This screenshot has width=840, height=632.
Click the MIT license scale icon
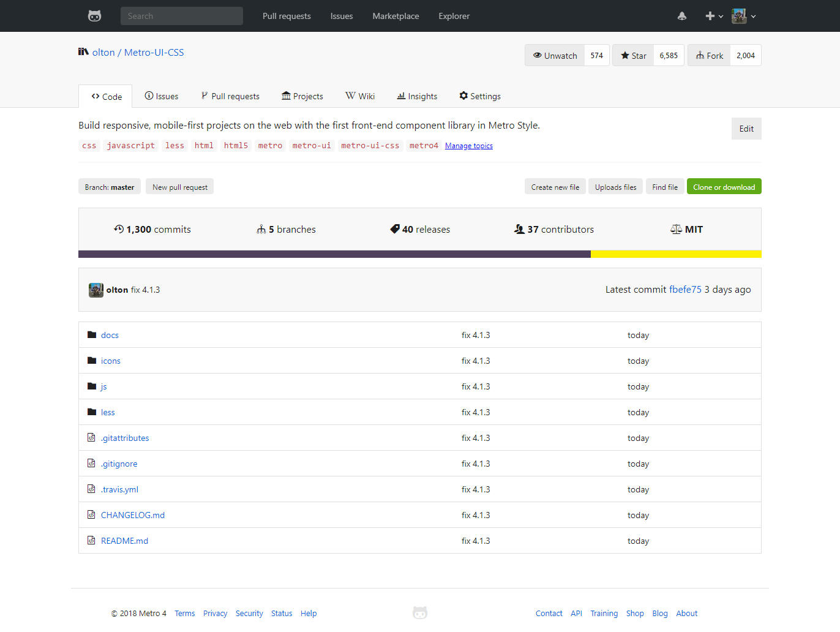pos(675,228)
